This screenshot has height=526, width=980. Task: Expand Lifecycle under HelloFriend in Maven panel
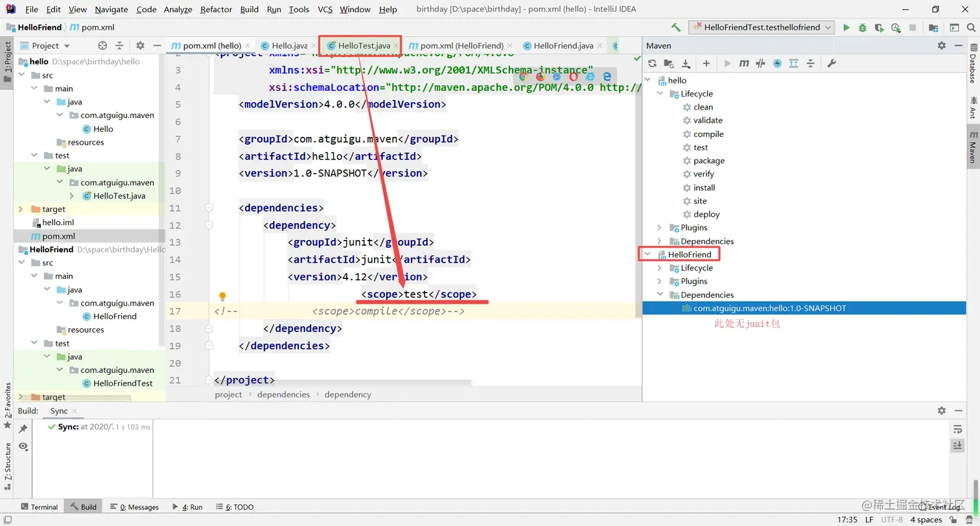click(660, 268)
